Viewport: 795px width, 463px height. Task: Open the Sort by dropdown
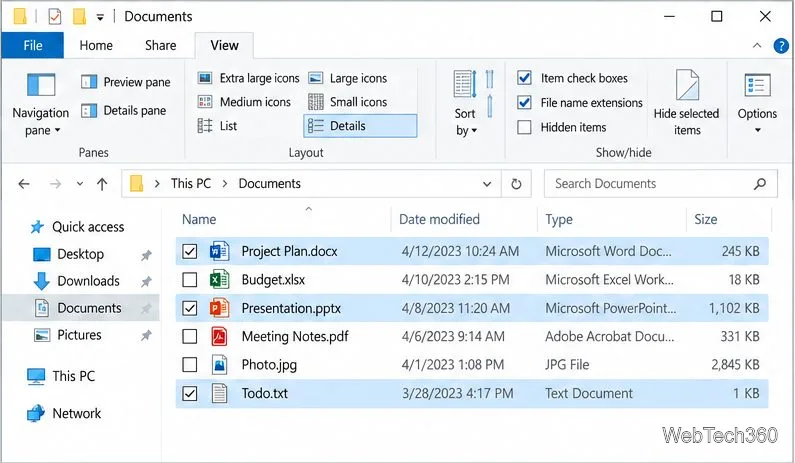coord(466,104)
